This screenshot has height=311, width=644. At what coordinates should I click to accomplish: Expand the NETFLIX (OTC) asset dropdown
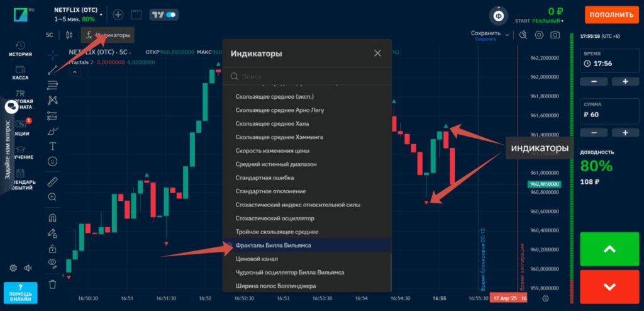tap(101, 14)
